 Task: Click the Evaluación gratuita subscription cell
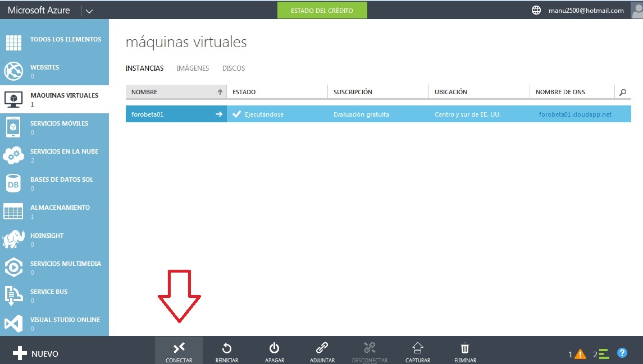[x=361, y=114]
